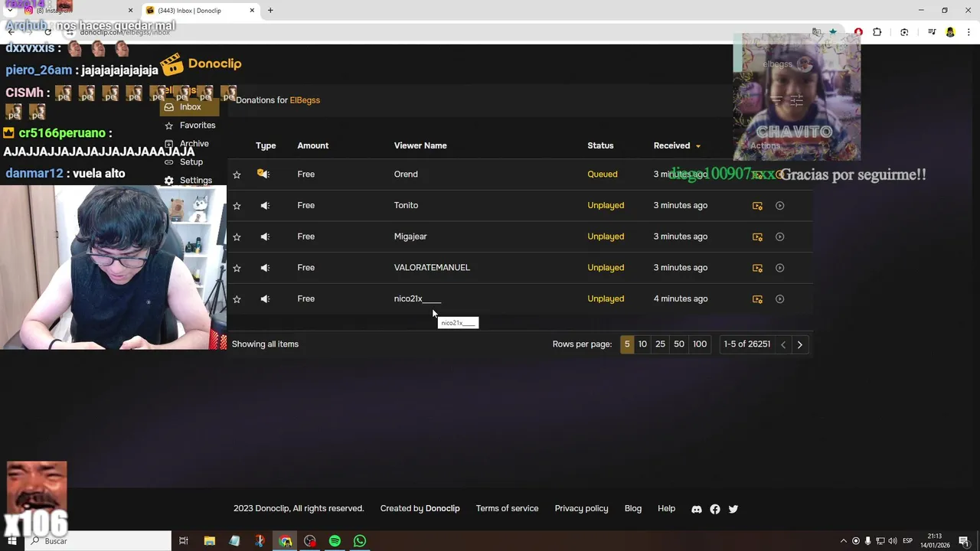Play the Migajear donation

coord(779,236)
